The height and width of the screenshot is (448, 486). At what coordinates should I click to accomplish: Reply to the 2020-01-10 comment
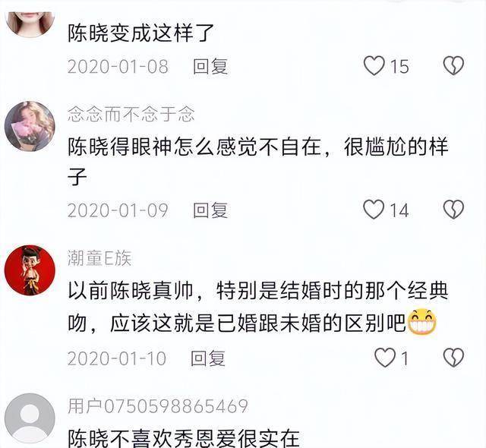[x=207, y=358]
